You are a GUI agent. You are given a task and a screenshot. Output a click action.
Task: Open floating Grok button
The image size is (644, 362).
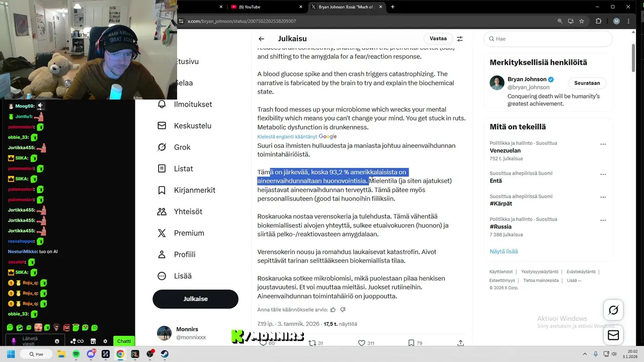click(x=613, y=310)
